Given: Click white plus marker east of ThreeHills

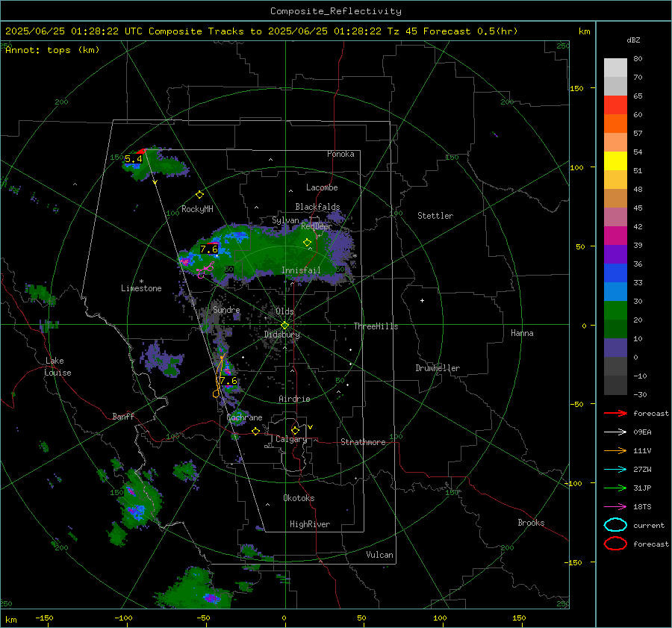Looking at the screenshot, I should (422, 300).
